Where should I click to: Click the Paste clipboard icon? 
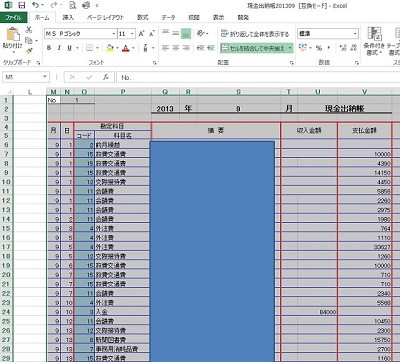(x=13, y=34)
